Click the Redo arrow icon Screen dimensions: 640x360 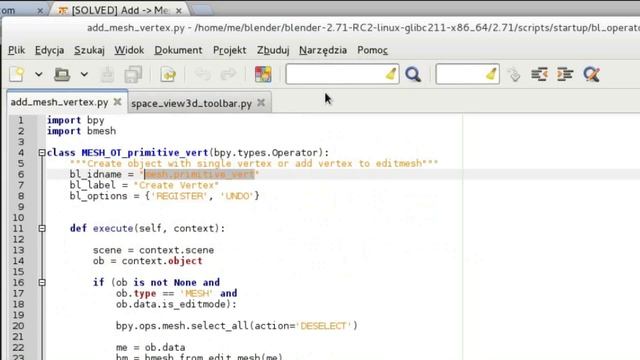pos(229,74)
